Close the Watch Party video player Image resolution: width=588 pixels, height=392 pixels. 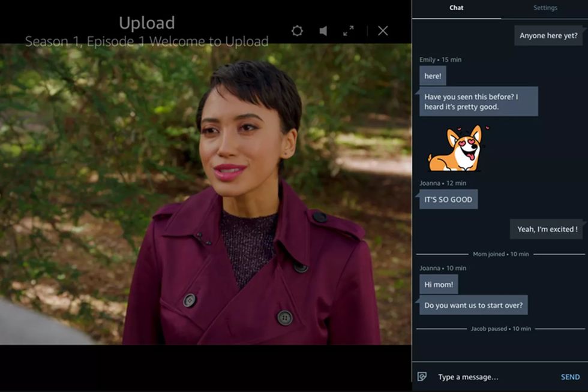pos(383,29)
